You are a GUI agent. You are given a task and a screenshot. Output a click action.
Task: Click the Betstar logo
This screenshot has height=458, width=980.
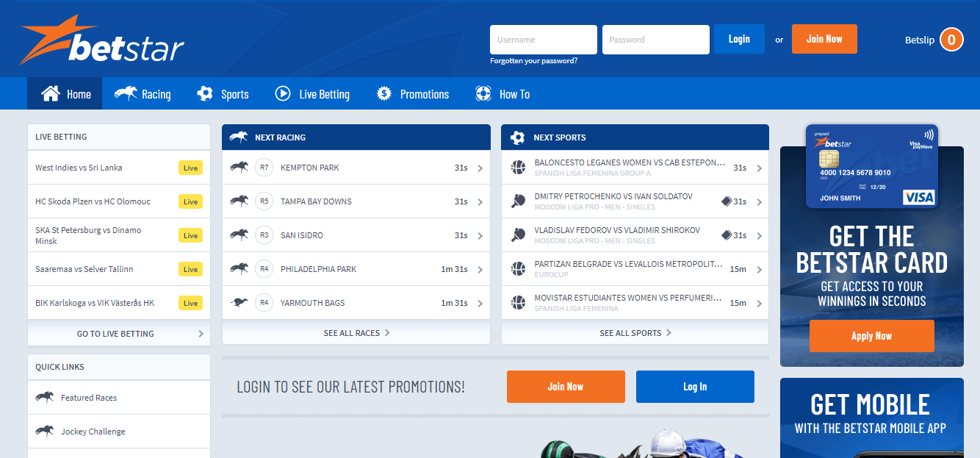click(102, 40)
